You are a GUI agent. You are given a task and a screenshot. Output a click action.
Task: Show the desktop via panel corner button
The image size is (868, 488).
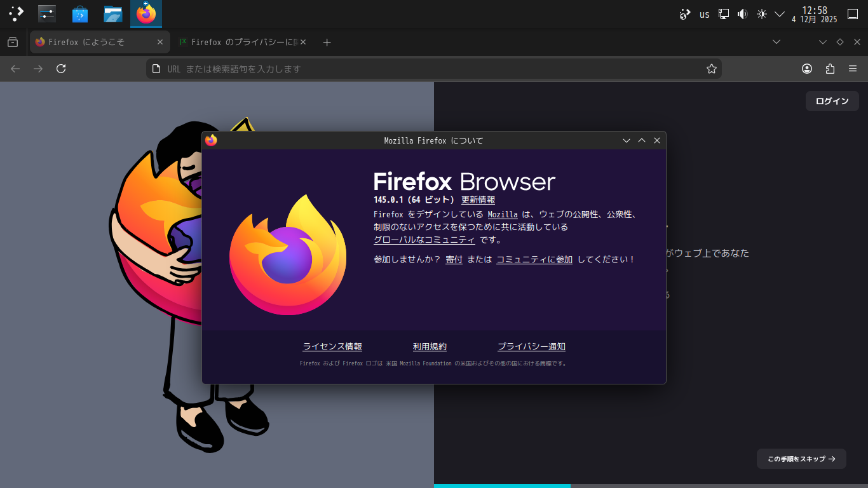(853, 13)
